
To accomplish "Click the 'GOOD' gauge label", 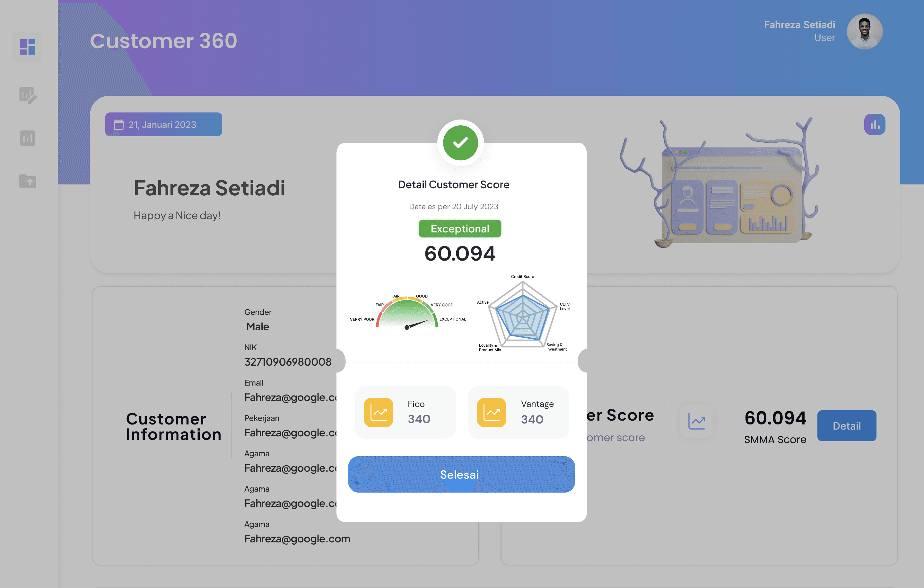I will pyautogui.click(x=422, y=296).
